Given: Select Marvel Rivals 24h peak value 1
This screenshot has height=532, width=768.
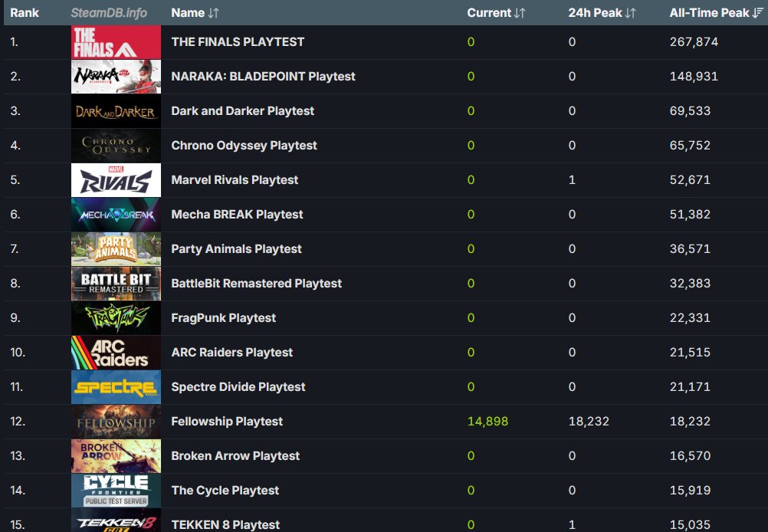Looking at the screenshot, I should tap(572, 180).
